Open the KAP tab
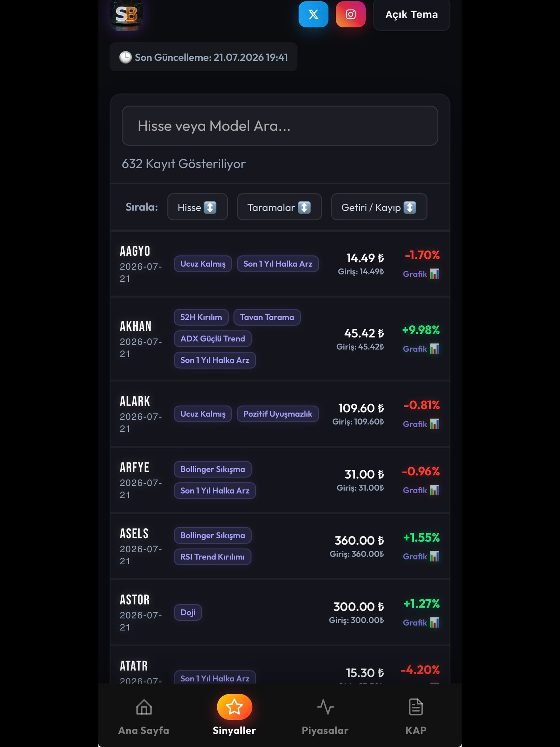 (416, 717)
